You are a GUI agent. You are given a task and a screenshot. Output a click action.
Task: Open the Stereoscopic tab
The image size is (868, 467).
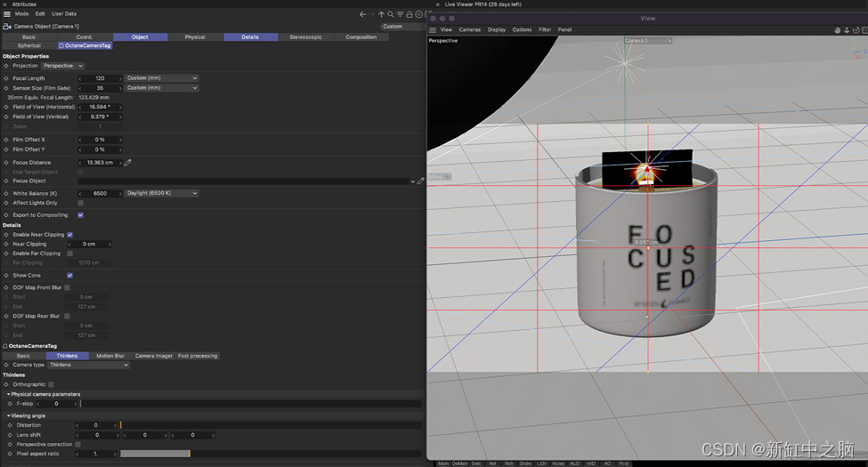pos(305,37)
